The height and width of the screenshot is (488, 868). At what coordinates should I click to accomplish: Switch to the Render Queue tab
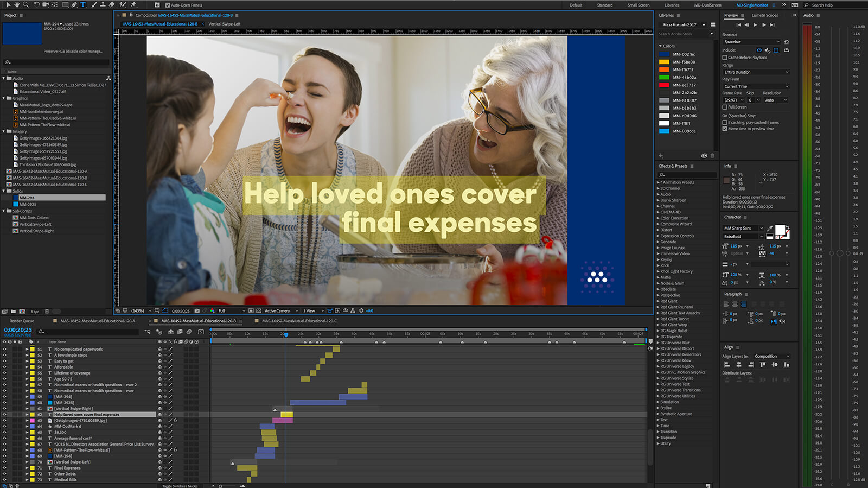(22, 321)
